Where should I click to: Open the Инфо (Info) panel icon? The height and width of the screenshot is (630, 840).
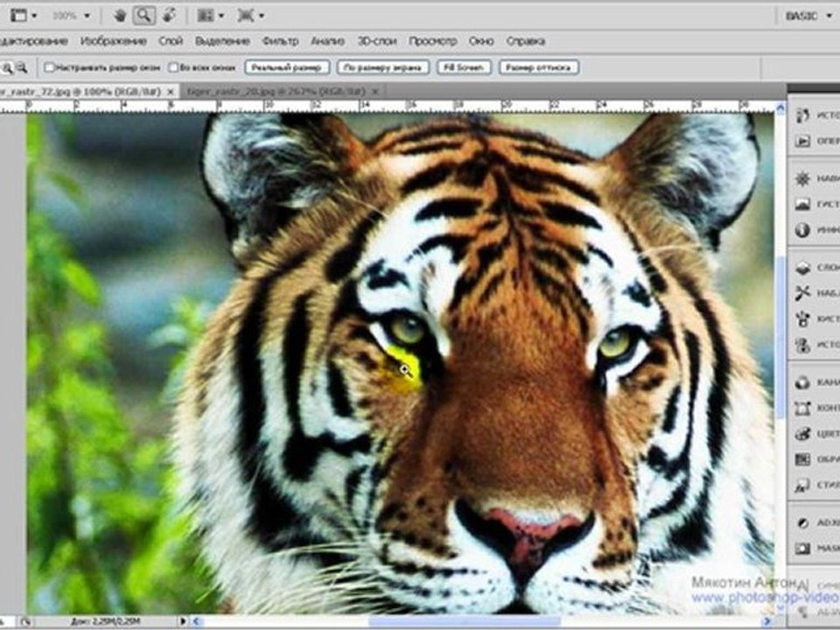802,230
